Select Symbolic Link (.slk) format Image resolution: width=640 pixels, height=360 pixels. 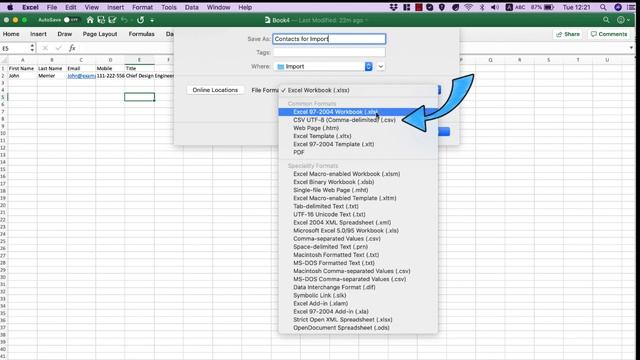click(x=358, y=296)
